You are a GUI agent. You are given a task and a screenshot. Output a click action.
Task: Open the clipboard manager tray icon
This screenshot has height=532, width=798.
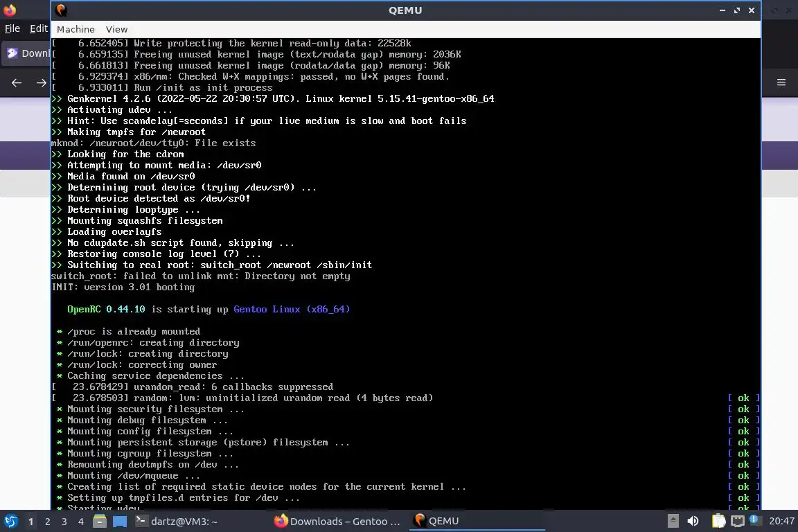(718, 521)
